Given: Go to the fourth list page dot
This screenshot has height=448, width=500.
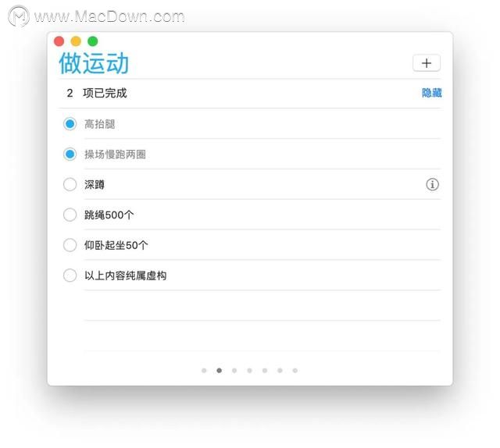Looking at the screenshot, I should 250,370.
